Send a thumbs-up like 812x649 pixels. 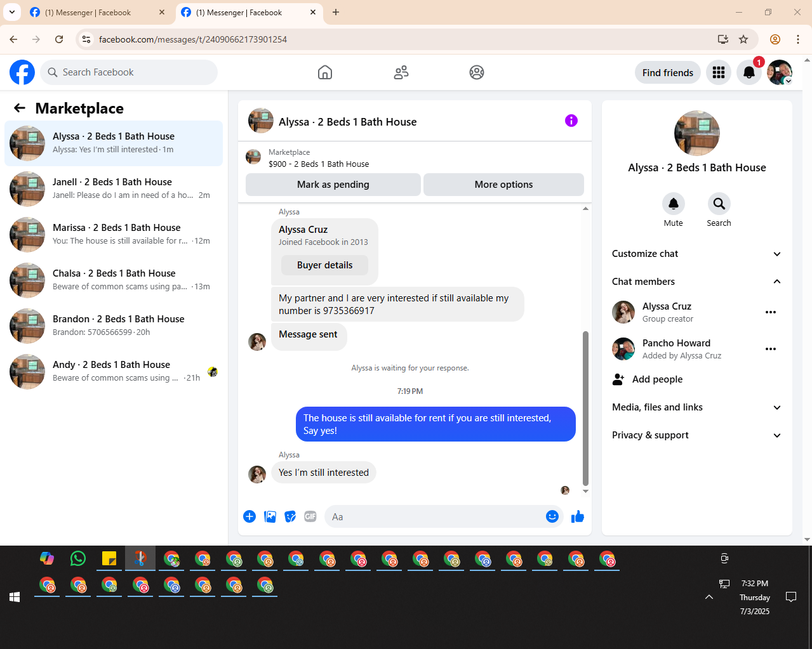point(578,516)
